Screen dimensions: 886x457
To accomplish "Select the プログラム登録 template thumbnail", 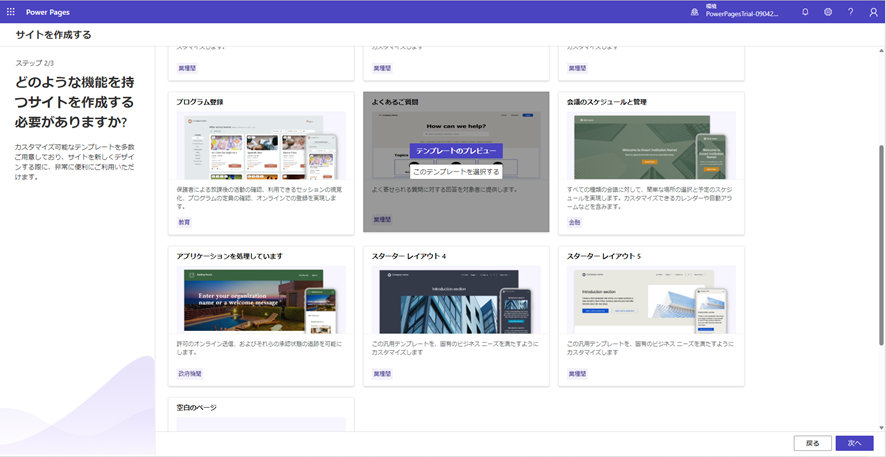I will click(261, 145).
